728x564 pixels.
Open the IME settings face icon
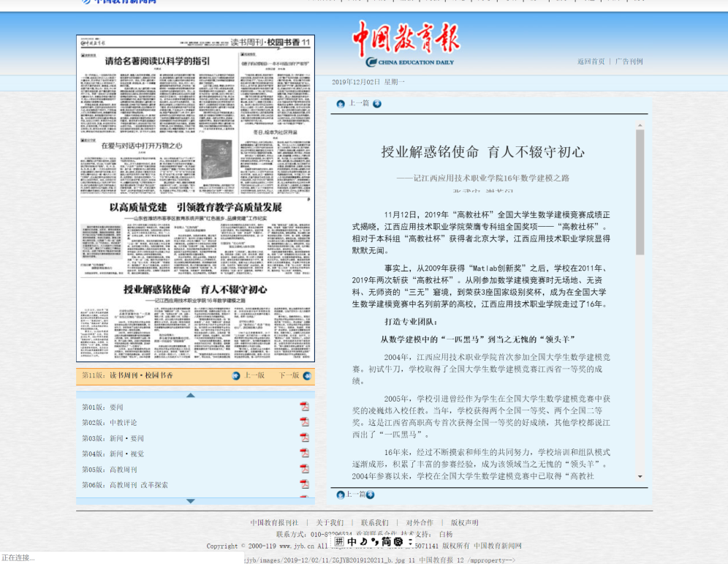click(x=398, y=542)
